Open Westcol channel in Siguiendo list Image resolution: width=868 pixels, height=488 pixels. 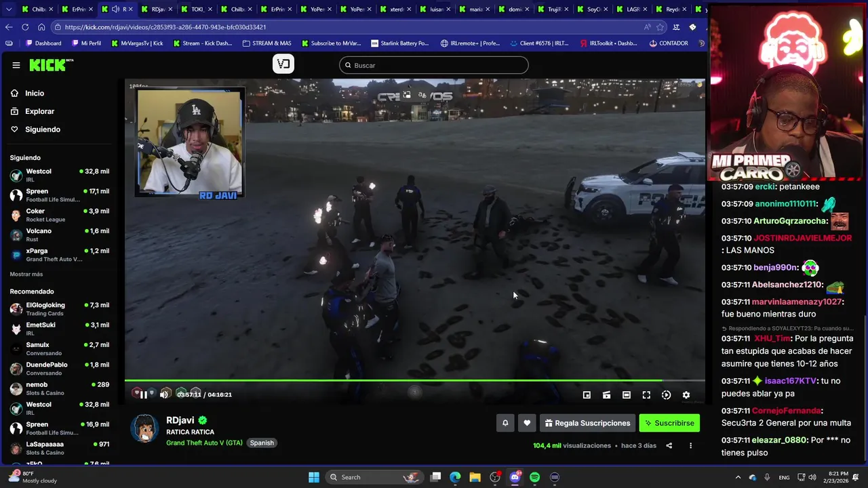pyautogui.click(x=60, y=175)
